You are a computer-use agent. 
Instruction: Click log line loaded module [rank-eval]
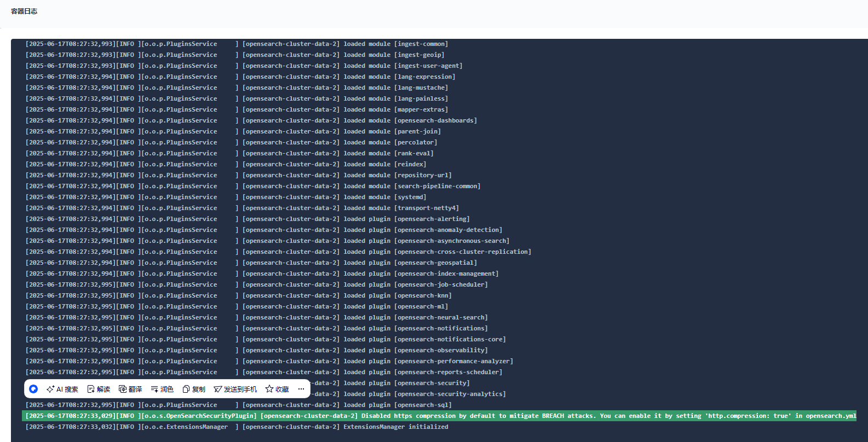pos(230,153)
